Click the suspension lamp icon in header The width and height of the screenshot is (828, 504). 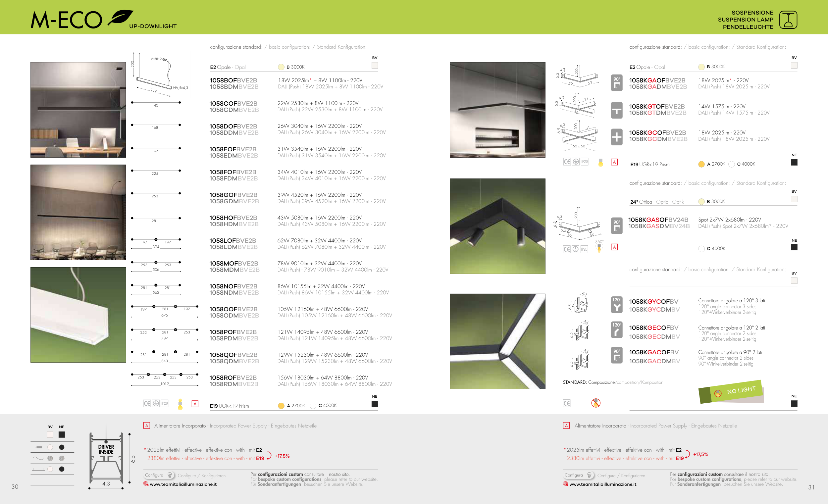pos(788,20)
